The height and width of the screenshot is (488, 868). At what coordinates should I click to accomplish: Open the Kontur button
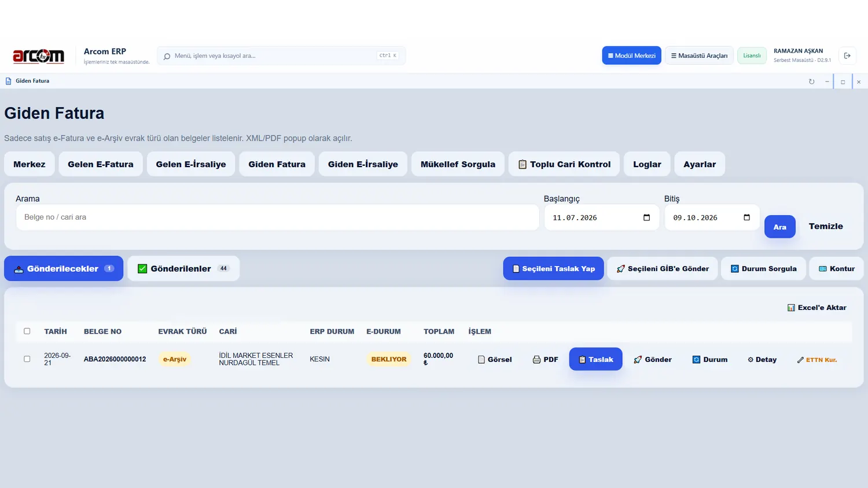pyautogui.click(x=836, y=268)
